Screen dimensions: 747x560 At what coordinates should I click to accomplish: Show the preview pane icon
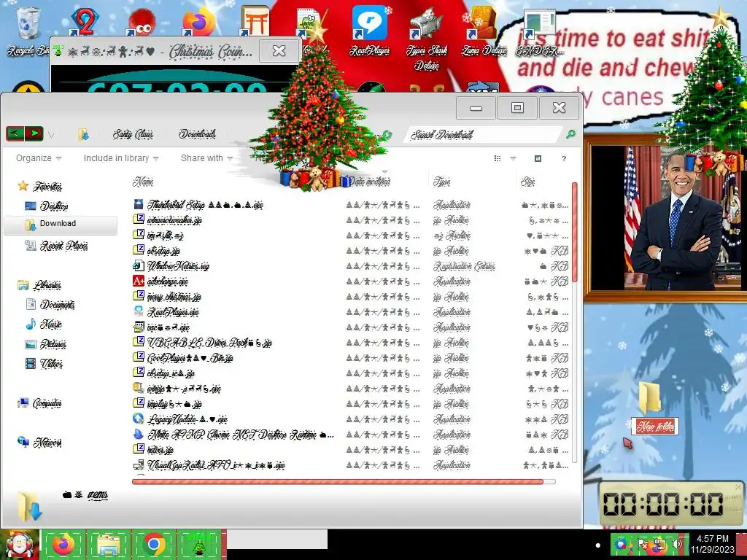(x=538, y=158)
